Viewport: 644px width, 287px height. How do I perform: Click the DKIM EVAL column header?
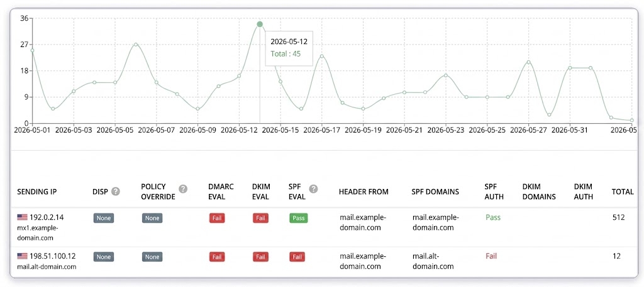261,192
